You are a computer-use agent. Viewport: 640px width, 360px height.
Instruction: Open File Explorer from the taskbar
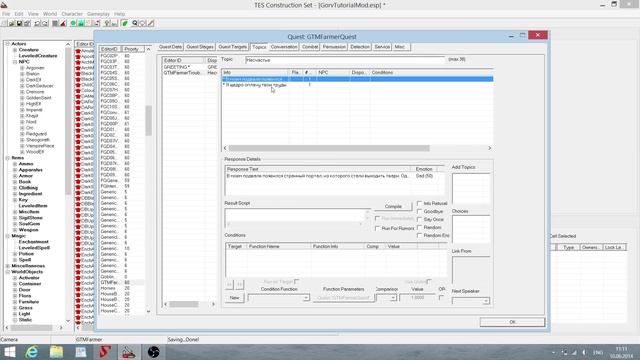[56, 352]
